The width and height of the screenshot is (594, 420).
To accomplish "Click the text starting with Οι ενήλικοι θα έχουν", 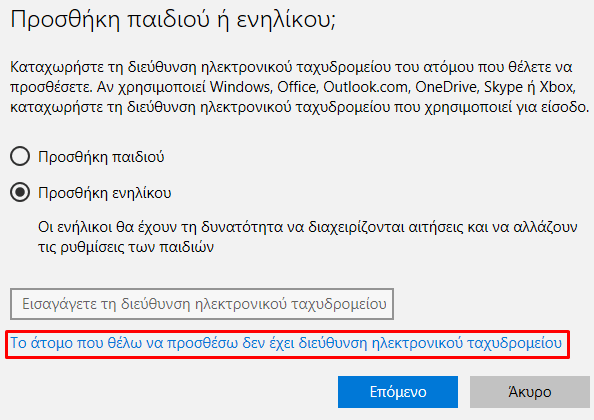I will pyautogui.click(x=308, y=227).
